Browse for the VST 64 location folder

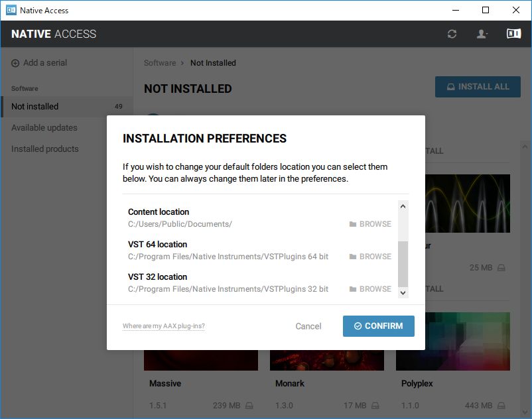click(x=371, y=257)
